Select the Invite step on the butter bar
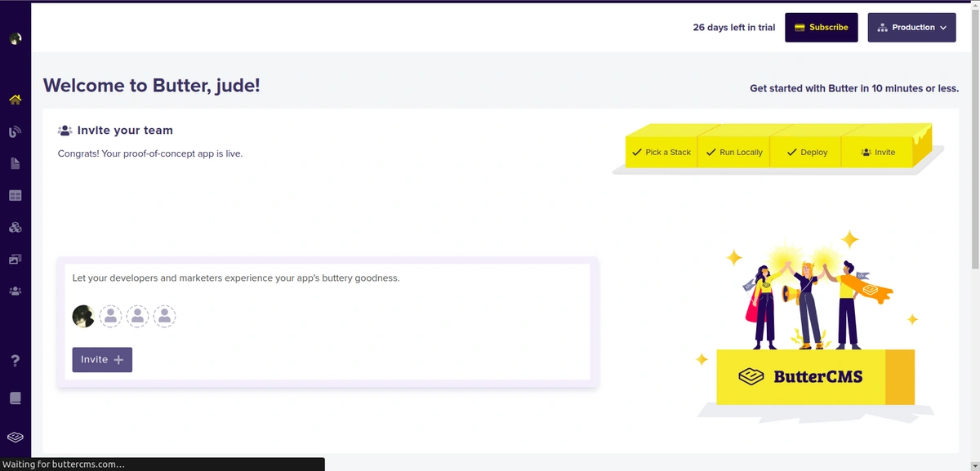980x471 pixels. (x=878, y=152)
